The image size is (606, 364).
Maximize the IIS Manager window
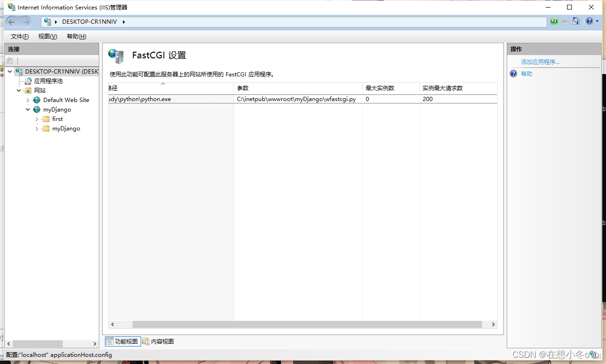(569, 7)
